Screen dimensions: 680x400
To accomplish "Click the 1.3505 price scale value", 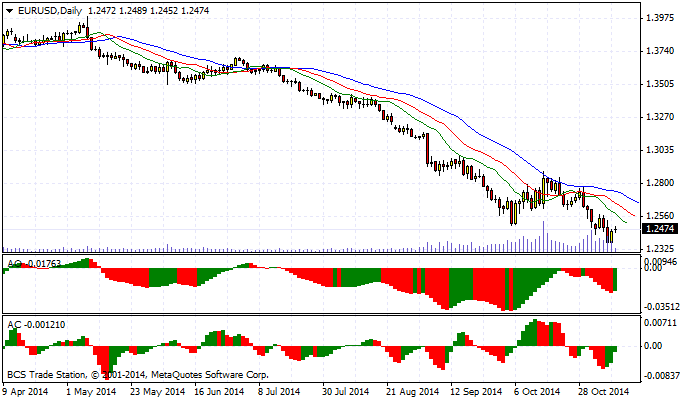I will pos(660,84).
